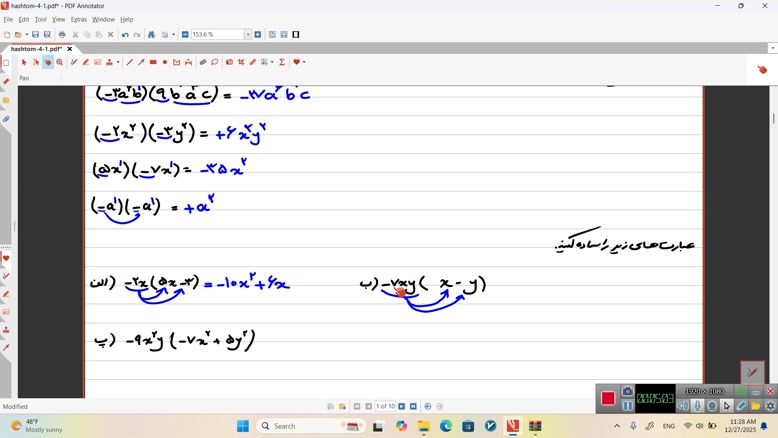Click the Zoom magnifier tool

pos(60,62)
